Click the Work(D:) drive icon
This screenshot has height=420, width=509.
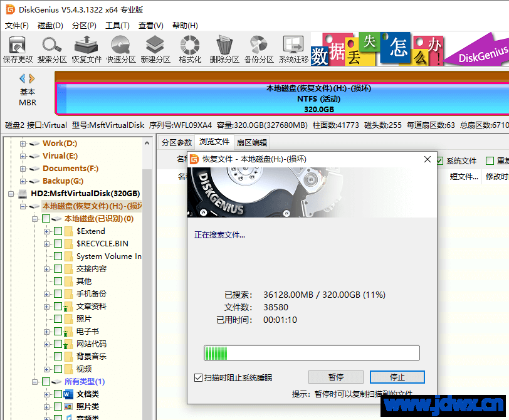34,144
